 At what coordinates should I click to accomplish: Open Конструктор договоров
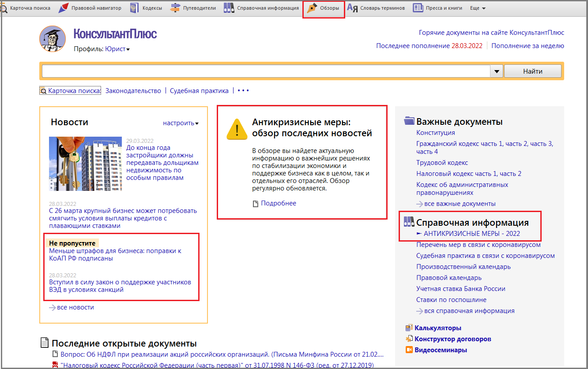pyautogui.click(x=452, y=339)
